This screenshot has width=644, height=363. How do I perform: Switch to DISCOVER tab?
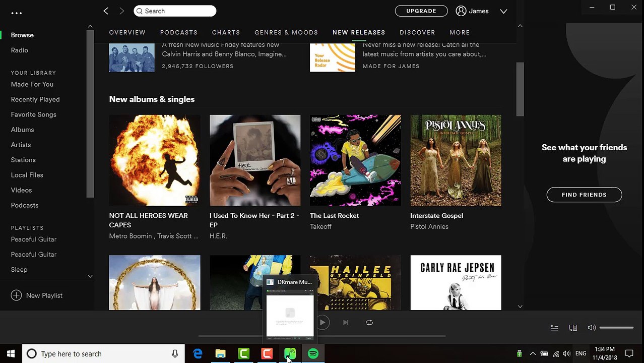pos(417,32)
